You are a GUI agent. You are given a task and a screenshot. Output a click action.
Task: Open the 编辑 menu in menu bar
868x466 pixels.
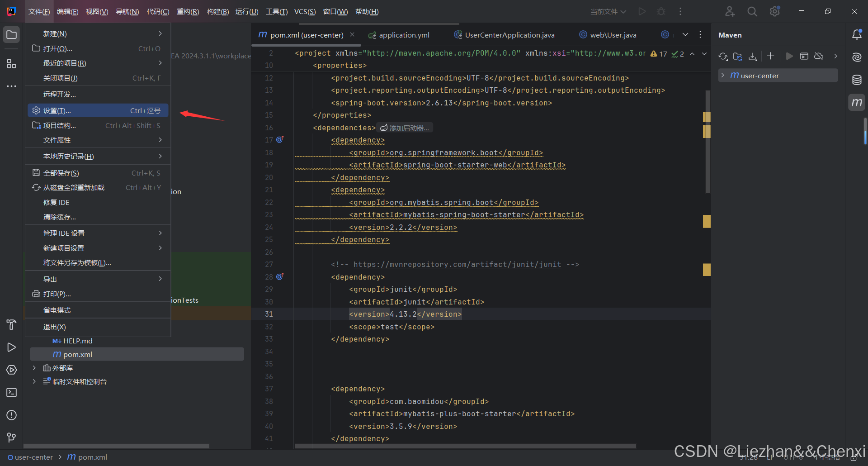[x=68, y=12]
